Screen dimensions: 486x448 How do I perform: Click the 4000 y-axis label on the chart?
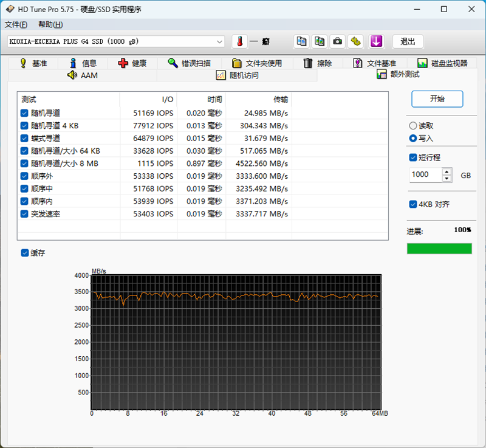point(81,275)
